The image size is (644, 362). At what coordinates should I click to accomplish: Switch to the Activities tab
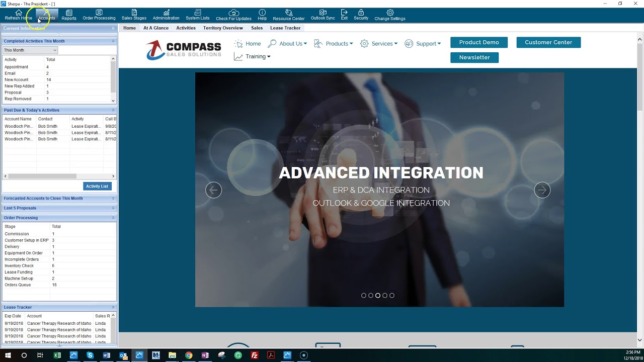(x=186, y=28)
